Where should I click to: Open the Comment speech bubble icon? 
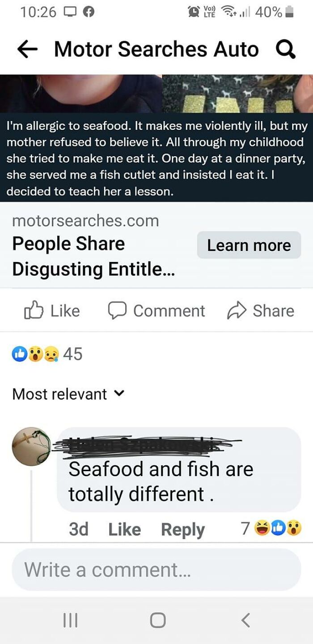point(118,310)
